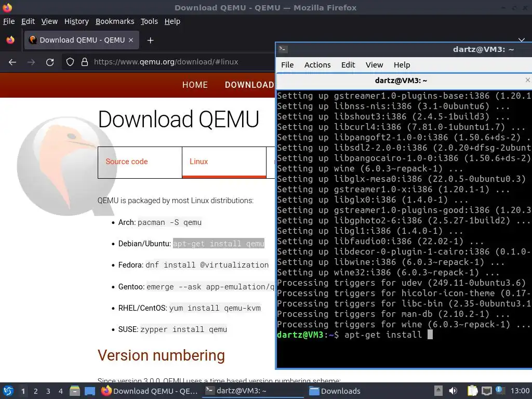This screenshot has width=532, height=399.
Task: Click the padlock site information icon
Action: (x=85, y=62)
